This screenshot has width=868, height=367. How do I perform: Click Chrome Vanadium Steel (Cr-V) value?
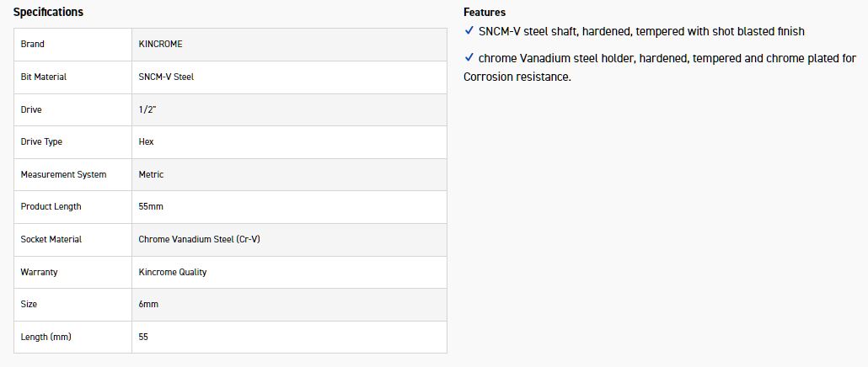(200, 239)
